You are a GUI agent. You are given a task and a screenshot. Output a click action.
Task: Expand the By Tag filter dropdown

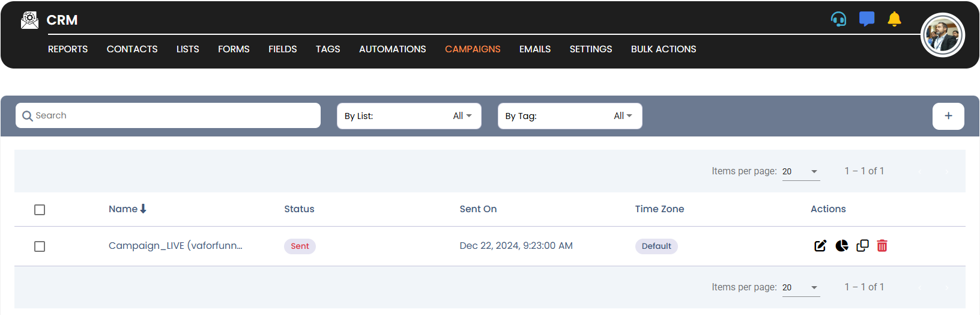570,116
